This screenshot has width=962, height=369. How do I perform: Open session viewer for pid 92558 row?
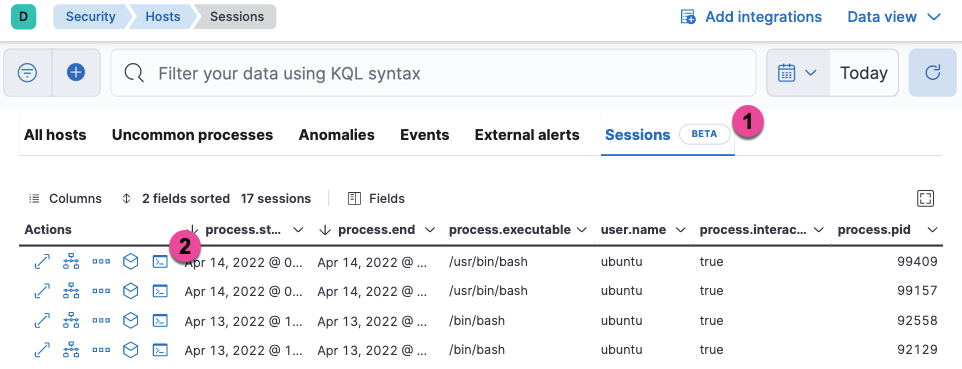pos(160,320)
